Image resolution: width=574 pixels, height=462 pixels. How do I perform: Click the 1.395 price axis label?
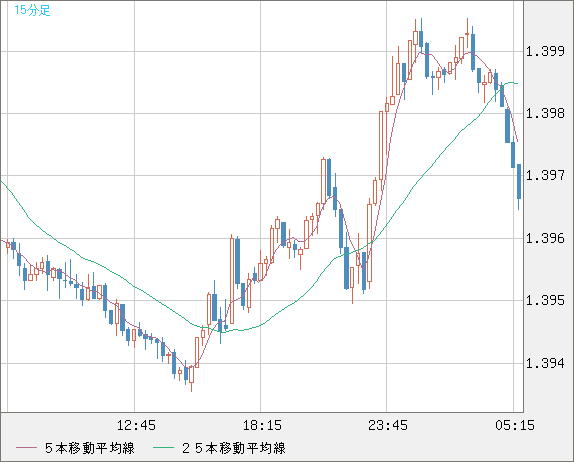[x=545, y=301]
